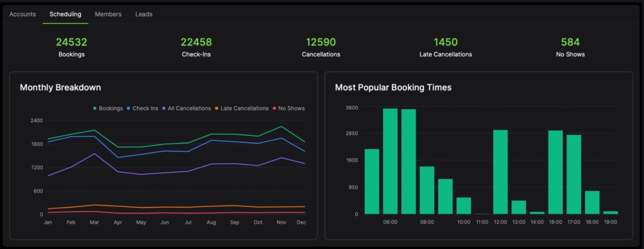The image size is (644, 249).
Task: Click the green Bookings legend dot
Action: (x=95, y=109)
